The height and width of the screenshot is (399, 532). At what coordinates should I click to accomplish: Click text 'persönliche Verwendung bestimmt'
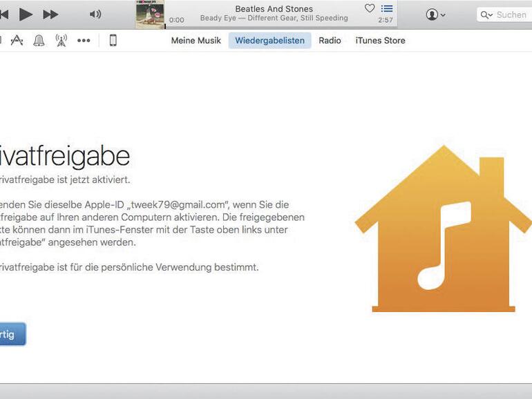(180, 267)
